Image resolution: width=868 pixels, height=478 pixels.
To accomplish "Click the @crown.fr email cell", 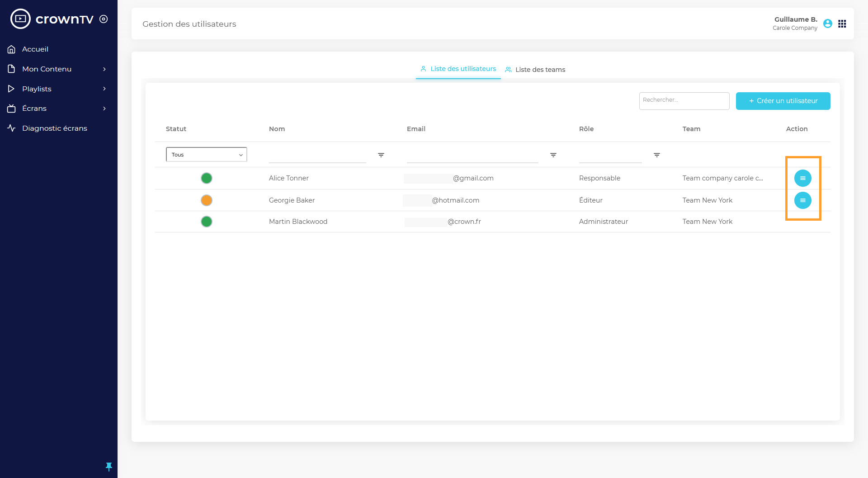I will click(x=443, y=222).
